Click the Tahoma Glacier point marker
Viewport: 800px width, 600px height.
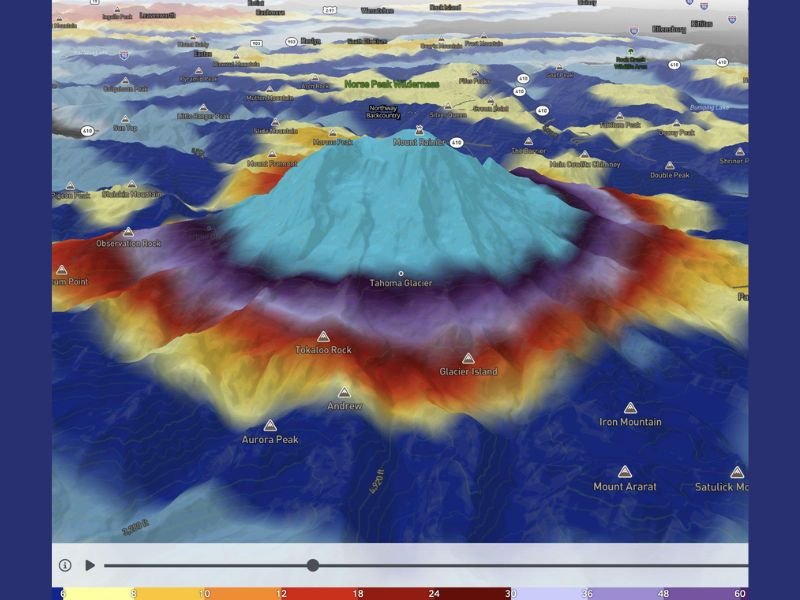[x=401, y=273]
